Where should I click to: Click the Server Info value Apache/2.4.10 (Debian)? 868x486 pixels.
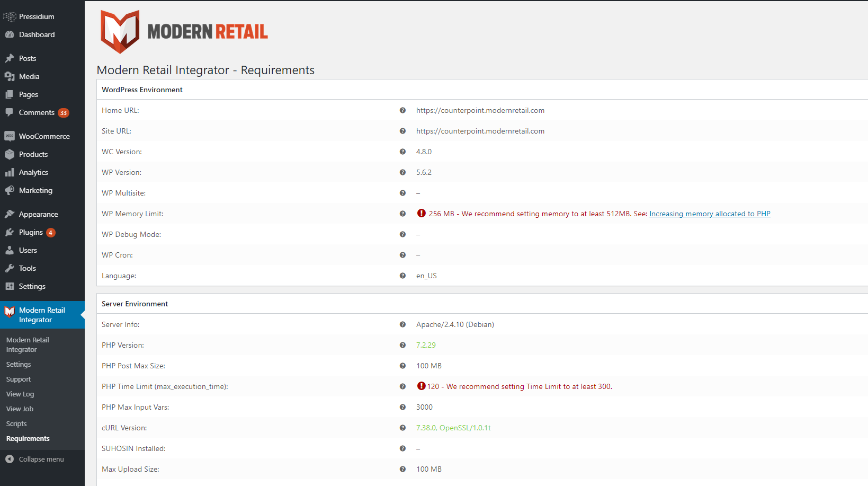pyautogui.click(x=455, y=324)
